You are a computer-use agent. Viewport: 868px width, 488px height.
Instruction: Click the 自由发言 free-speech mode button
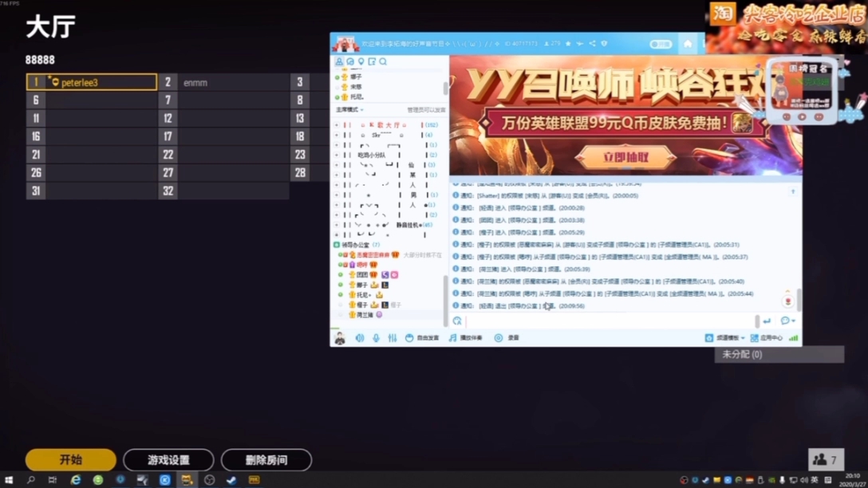click(x=422, y=337)
